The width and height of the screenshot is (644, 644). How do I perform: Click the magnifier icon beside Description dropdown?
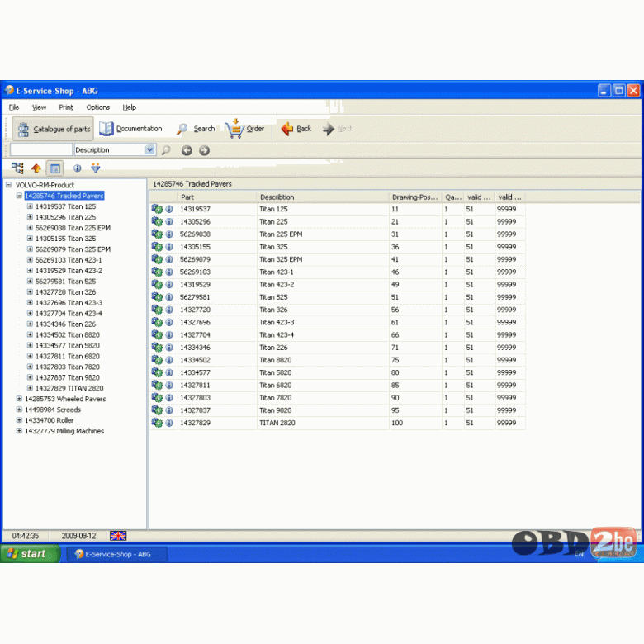[x=166, y=150]
